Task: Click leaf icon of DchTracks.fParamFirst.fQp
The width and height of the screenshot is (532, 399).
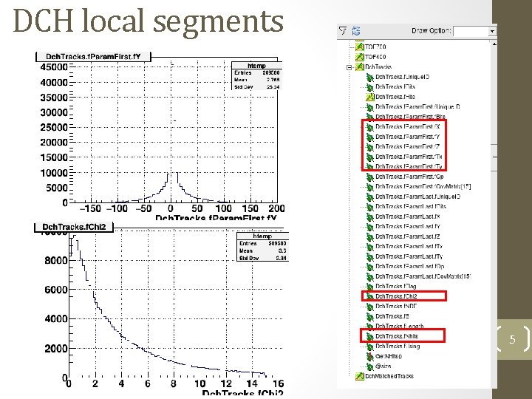Action: [x=370, y=177]
